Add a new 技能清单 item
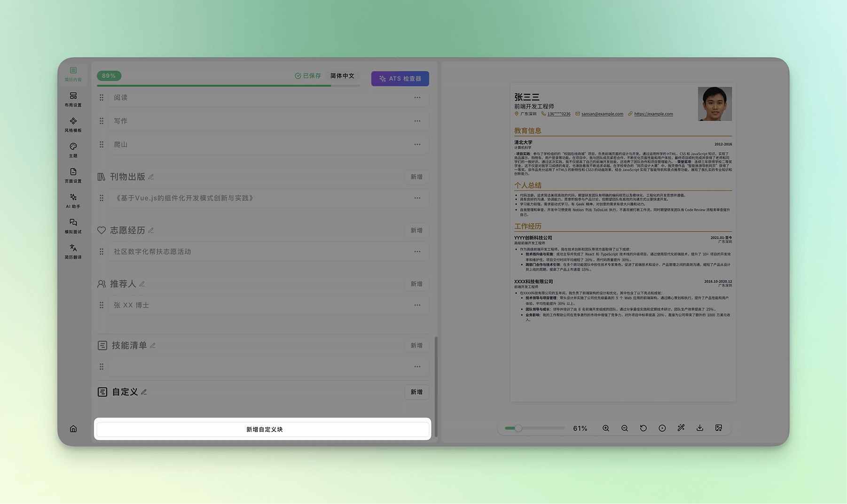This screenshot has width=847, height=504. click(416, 345)
